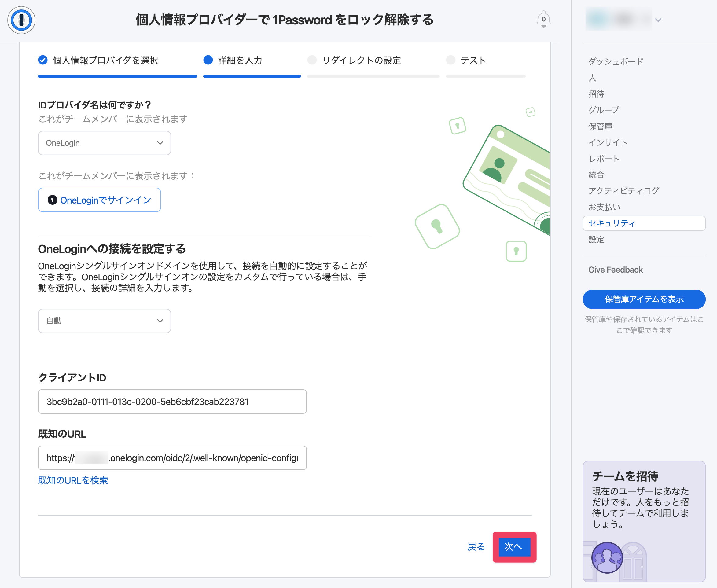This screenshot has height=588, width=717.
Task: Click the completed checkmark on 個人情報プロバイダを選択
Action: tap(43, 60)
